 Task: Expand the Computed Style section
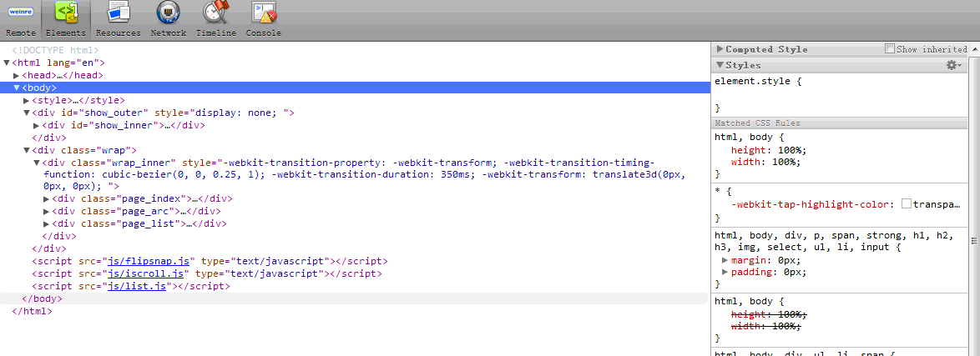tap(720, 48)
